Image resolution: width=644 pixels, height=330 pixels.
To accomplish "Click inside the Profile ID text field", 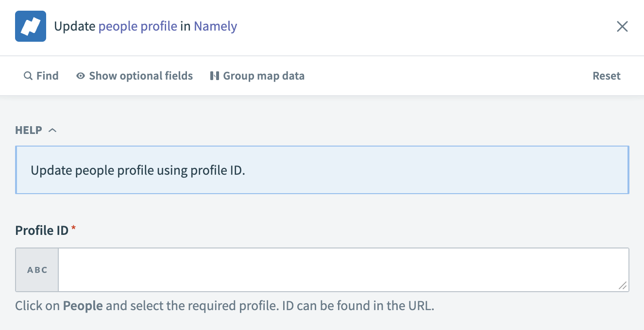I will [x=340, y=270].
